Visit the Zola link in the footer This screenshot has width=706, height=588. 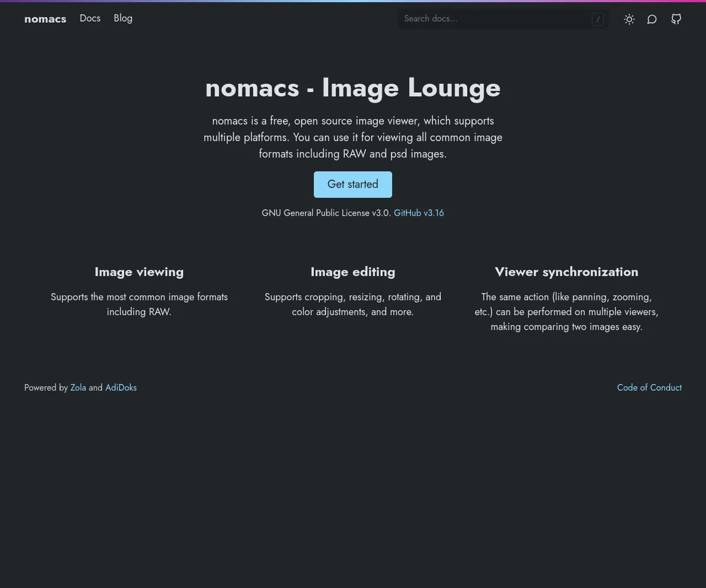tap(78, 387)
